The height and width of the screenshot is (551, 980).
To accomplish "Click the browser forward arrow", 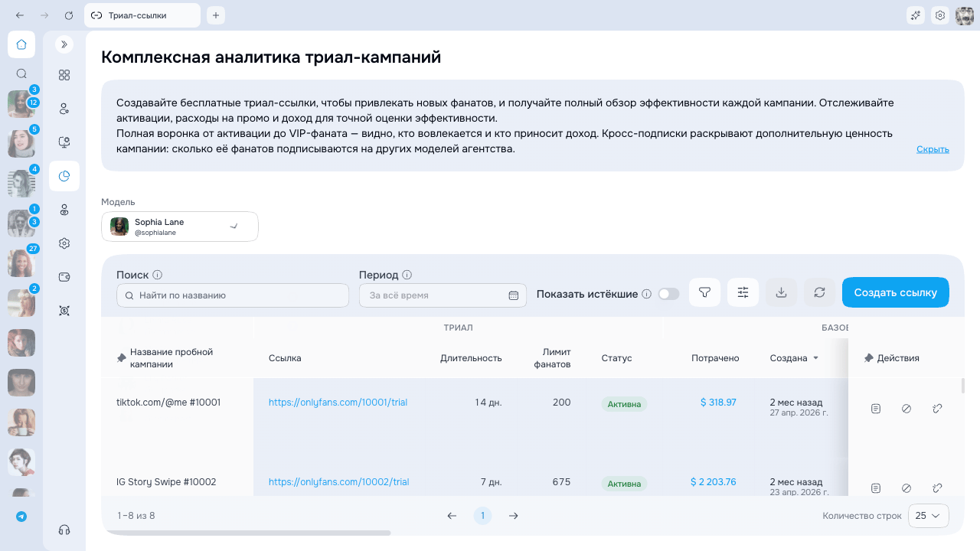I will [x=44, y=15].
